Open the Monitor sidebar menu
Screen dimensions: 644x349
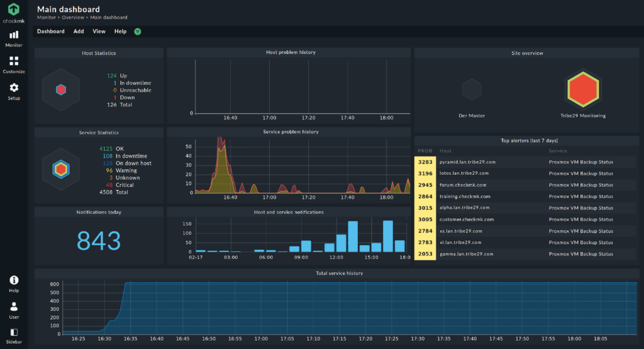(14, 39)
